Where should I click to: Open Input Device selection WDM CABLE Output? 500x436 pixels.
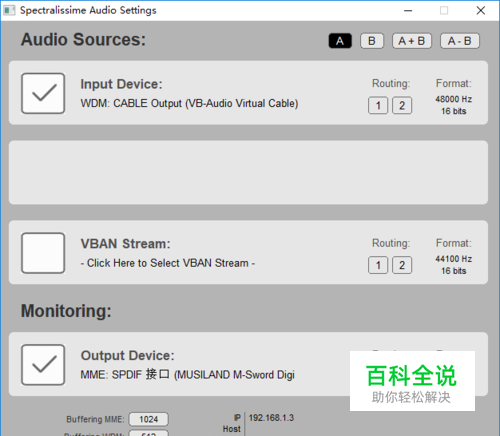click(x=189, y=103)
